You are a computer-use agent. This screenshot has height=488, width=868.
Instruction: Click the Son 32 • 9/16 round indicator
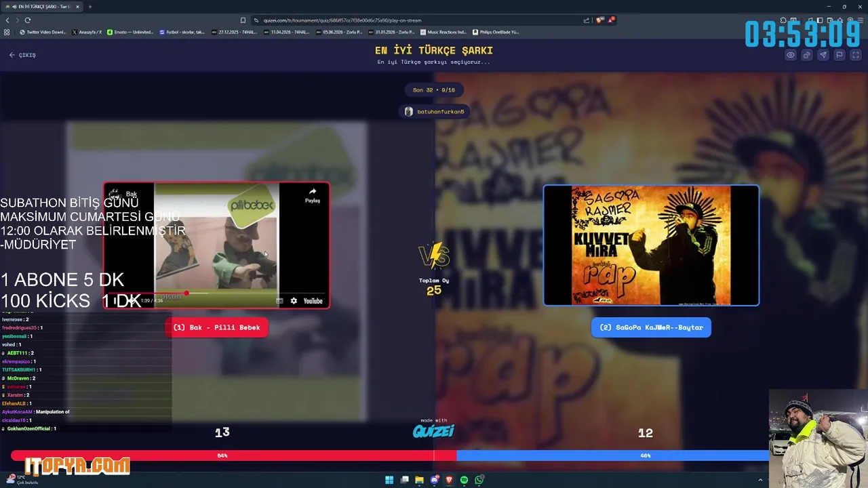tap(434, 90)
